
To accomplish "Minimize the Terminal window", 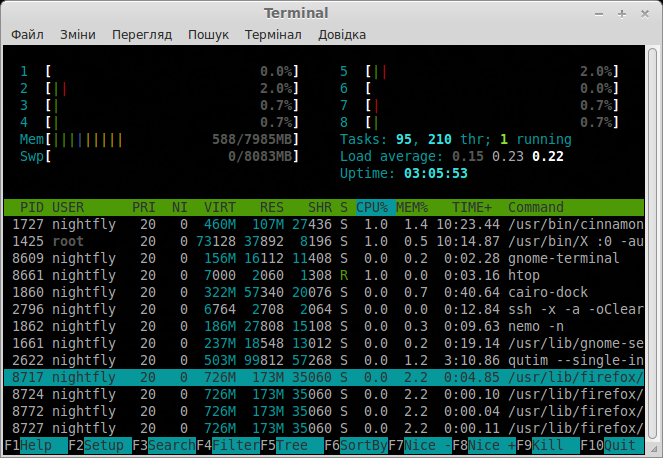I will tap(599, 14).
